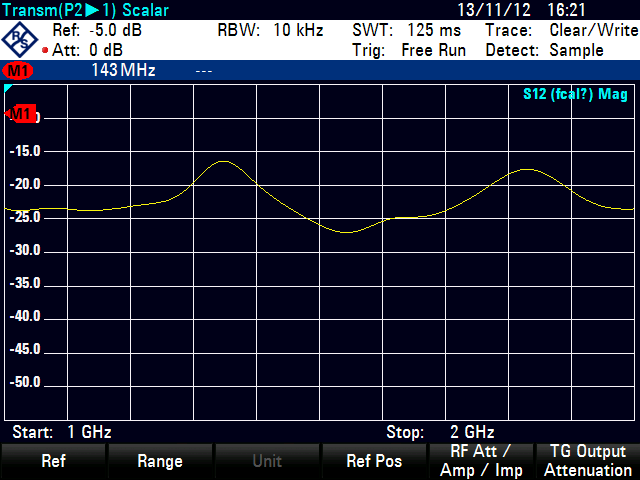Image resolution: width=640 pixels, height=480 pixels.
Task: Open RF Att / Amp / Imp settings
Action: pyautogui.click(x=479, y=461)
